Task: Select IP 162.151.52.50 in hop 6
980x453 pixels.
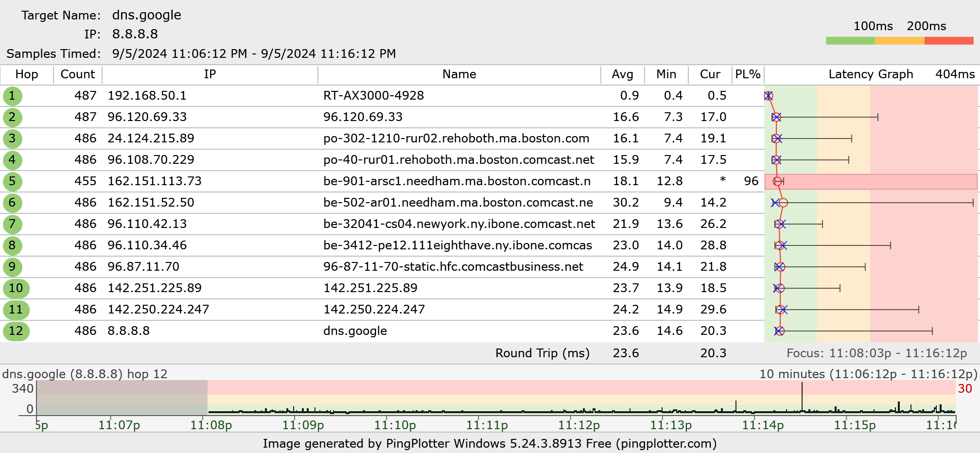Action: tap(151, 203)
